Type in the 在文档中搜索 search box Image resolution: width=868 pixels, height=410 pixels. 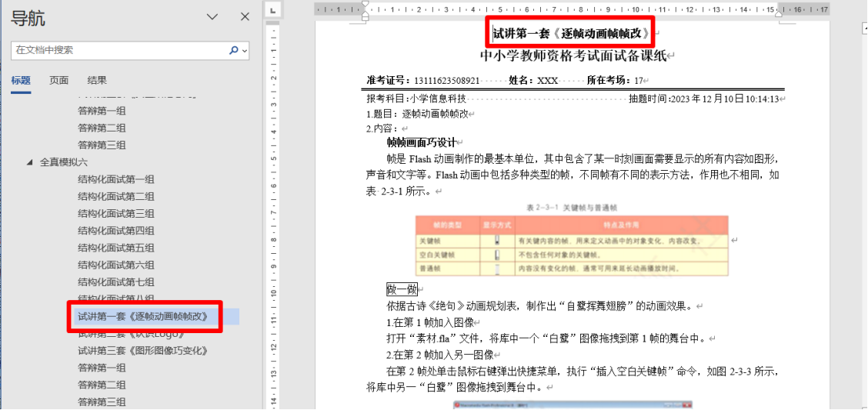tap(115, 50)
